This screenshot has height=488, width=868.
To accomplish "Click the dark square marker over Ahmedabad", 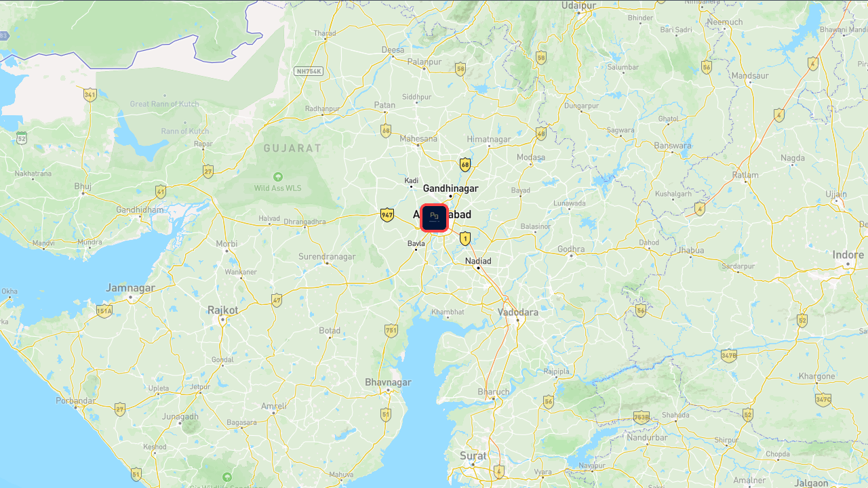I will 435,218.
